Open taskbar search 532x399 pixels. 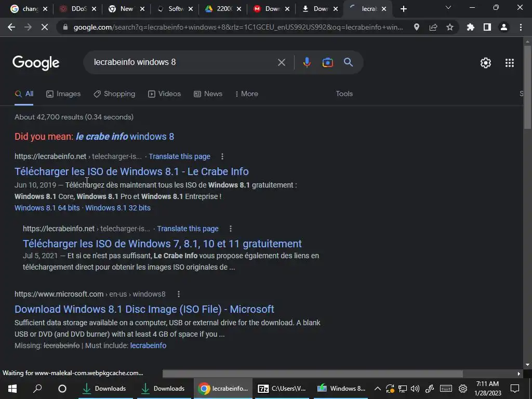[x=37, y=389]
